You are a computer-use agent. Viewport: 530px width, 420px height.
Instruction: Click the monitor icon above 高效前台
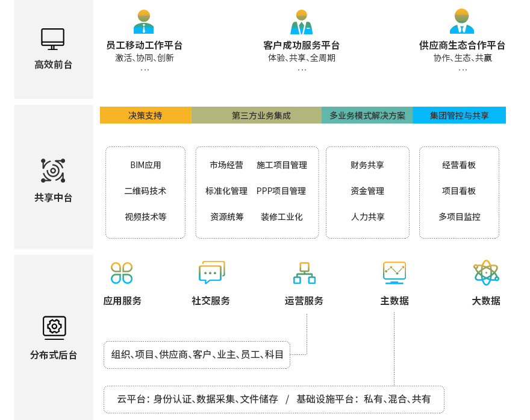coord(53,39)
